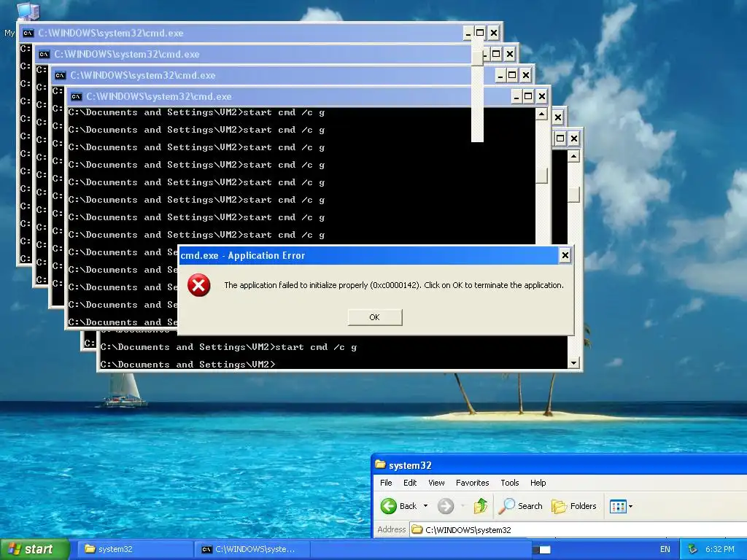Open Favorites menu in system32 window

pyautogui.click(x=472, y=483)
